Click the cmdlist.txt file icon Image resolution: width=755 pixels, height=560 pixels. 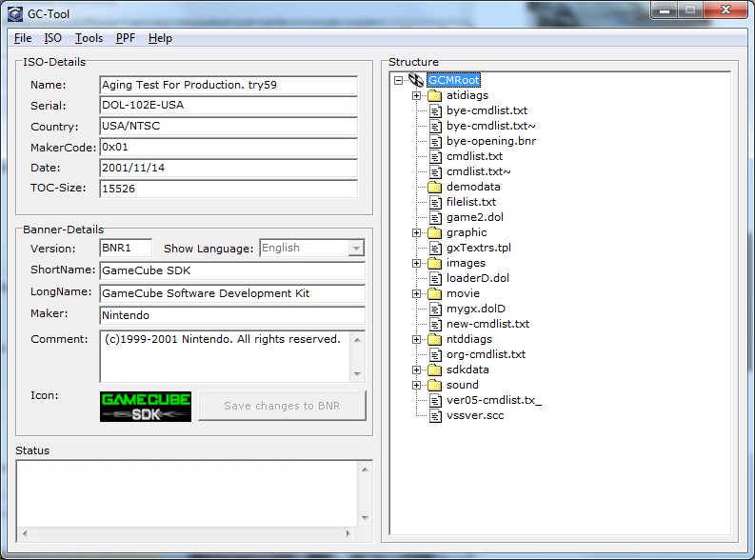(x=435, y=157)
